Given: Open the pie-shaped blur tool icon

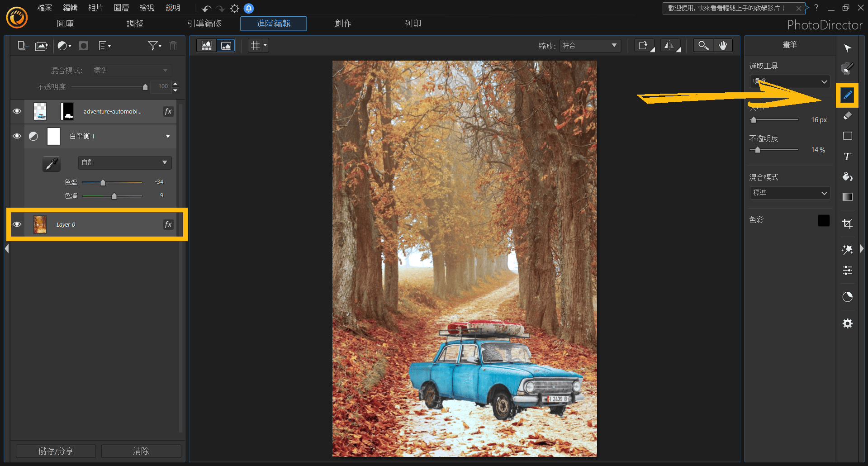Looking at the screenshot, I should tap(848, 297).
